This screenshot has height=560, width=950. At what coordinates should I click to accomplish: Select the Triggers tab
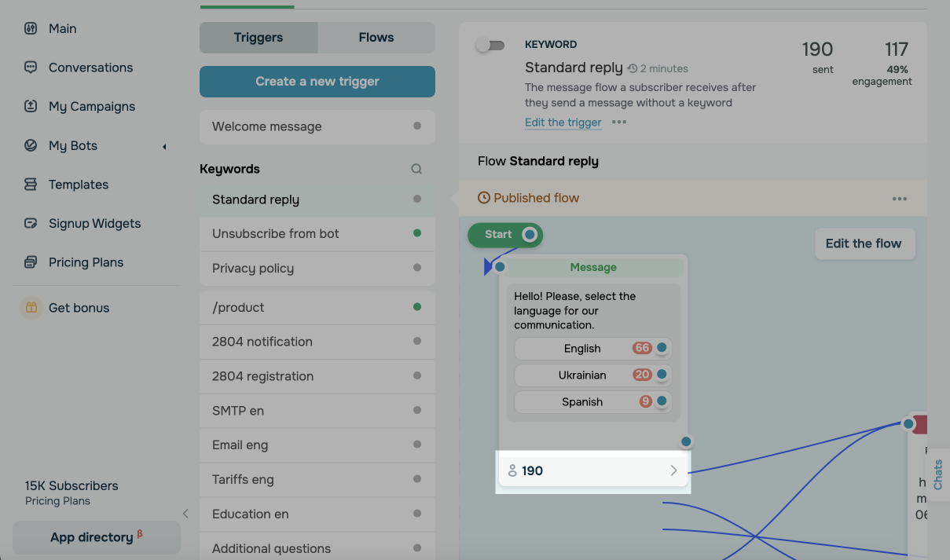tap(259, 38)
